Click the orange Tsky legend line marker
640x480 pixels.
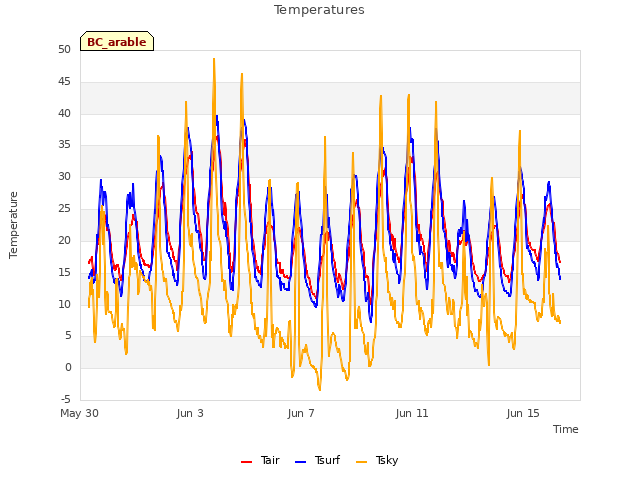coord(362,462)
